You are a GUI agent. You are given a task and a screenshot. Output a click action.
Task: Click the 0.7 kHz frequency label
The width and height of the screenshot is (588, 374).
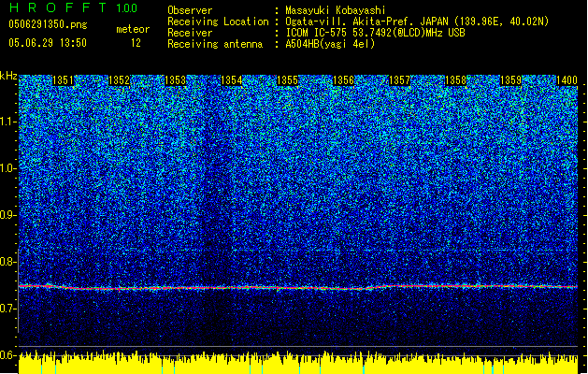[8, 309]
